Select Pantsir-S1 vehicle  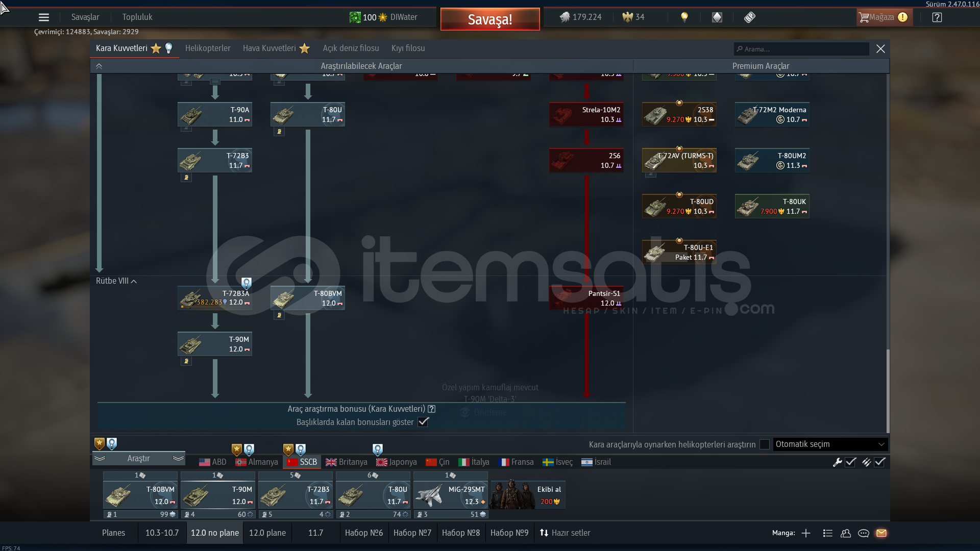click(586, 298)
